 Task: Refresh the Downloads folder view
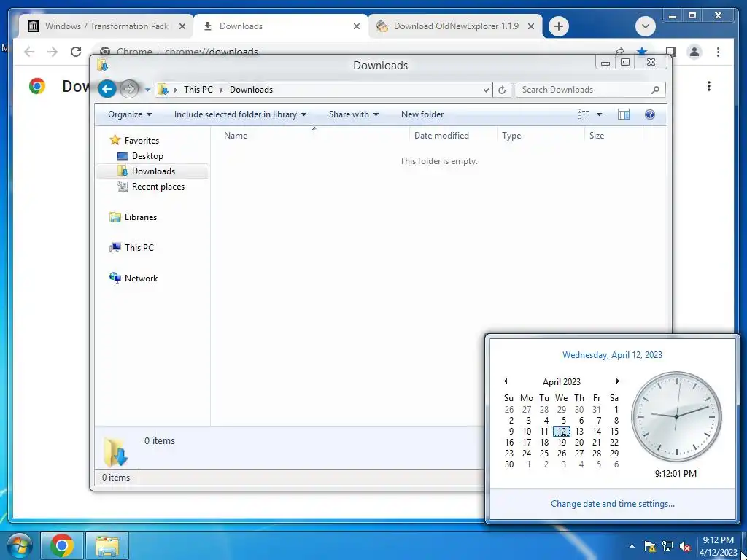[501, 90]
